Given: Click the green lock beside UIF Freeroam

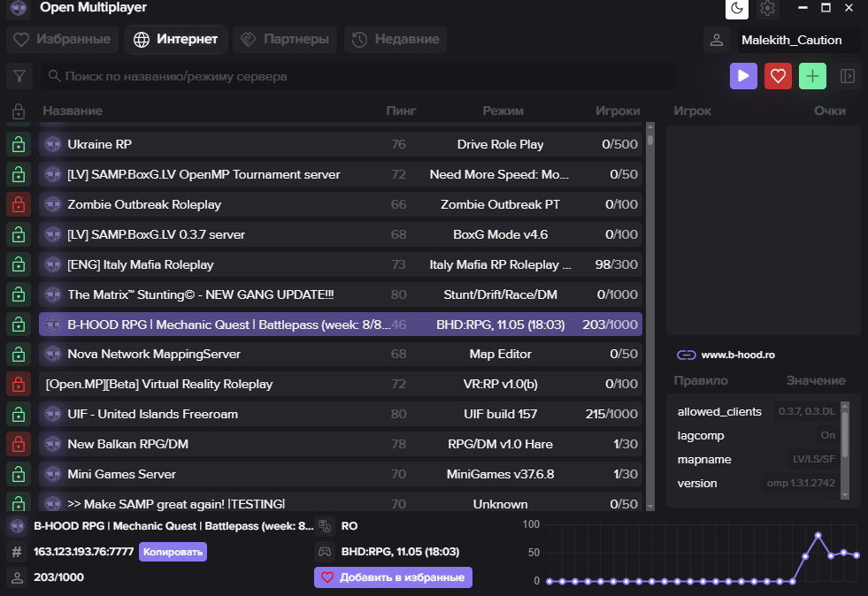Looking at the screenshot, I should click(x=19, y=414).
